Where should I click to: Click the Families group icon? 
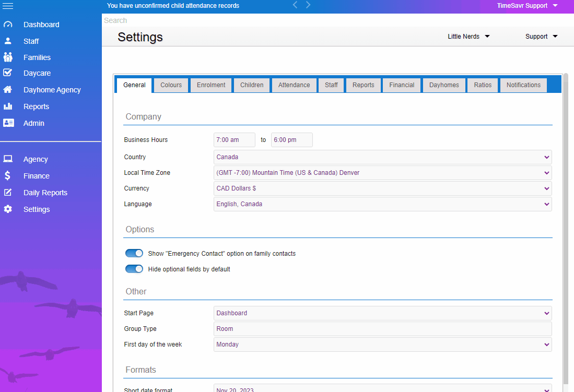[8, 57]
